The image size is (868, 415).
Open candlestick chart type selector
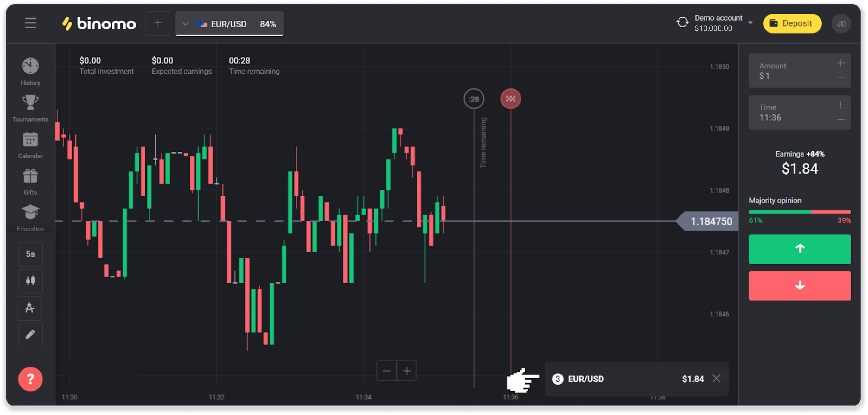click(30, 281)
